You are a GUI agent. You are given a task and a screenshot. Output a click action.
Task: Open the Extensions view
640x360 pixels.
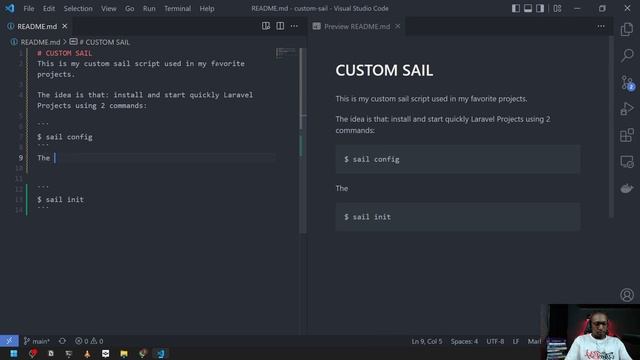click(x=627, y=135)
